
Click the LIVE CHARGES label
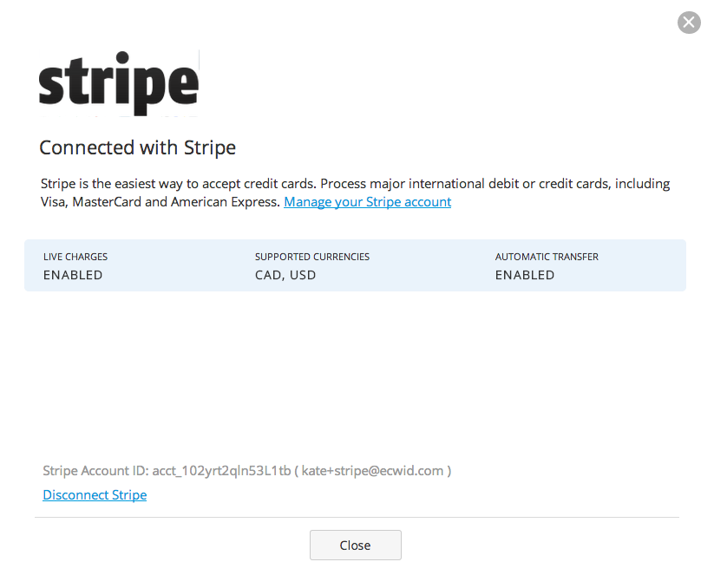75,257
